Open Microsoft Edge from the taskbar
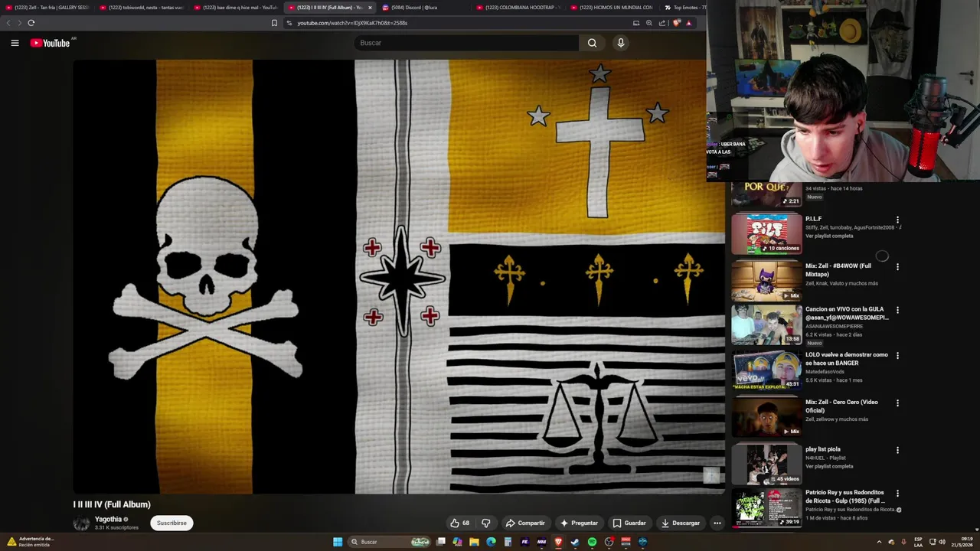980x551 pixels. (491, 542)
